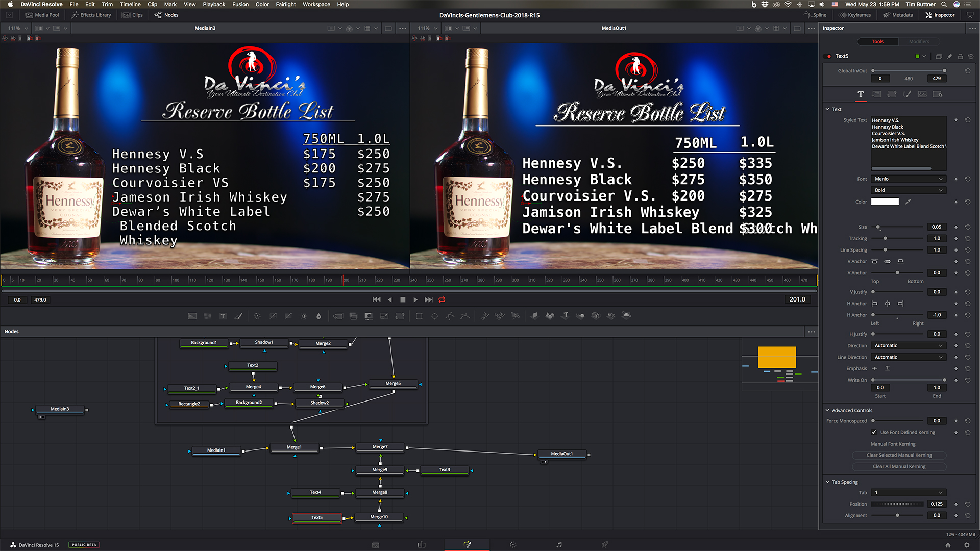Open the Line Direction dropdown

(909, 357)
